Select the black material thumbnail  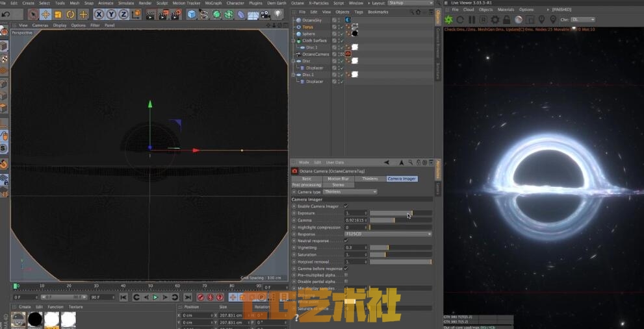tap(35, 319)
